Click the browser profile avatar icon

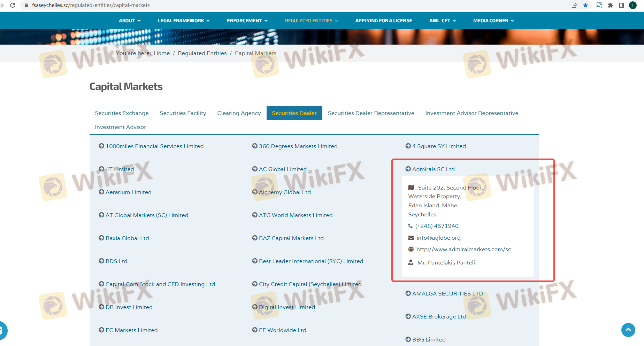(x=633, y=5)
